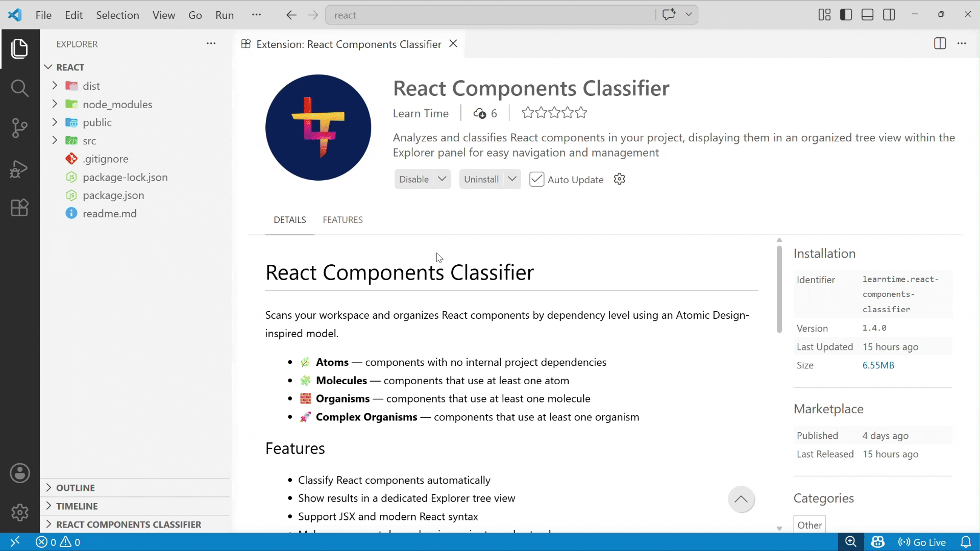Screen dimensions: 980x551
Task: Split the editor to the right
Action: click(x=940, y=43)
